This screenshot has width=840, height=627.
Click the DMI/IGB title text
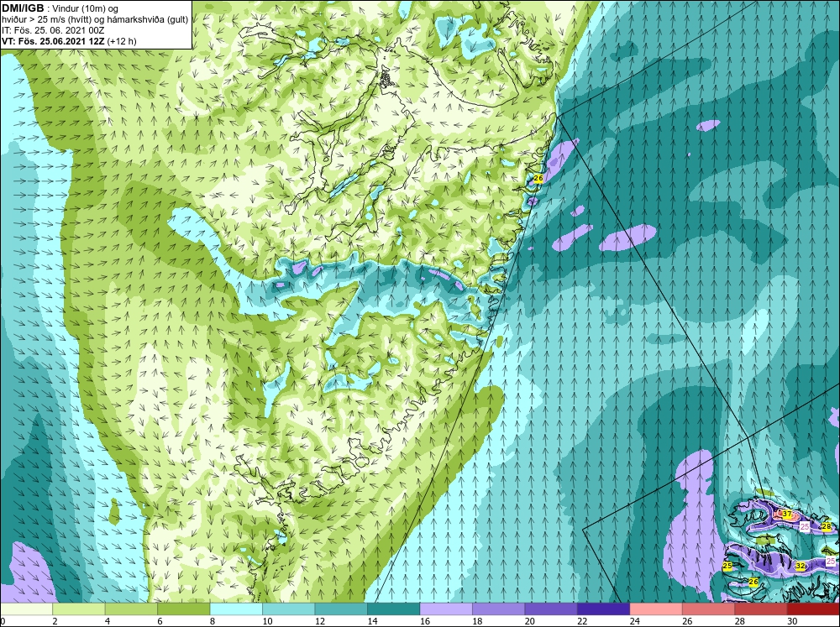coord(23,8)
